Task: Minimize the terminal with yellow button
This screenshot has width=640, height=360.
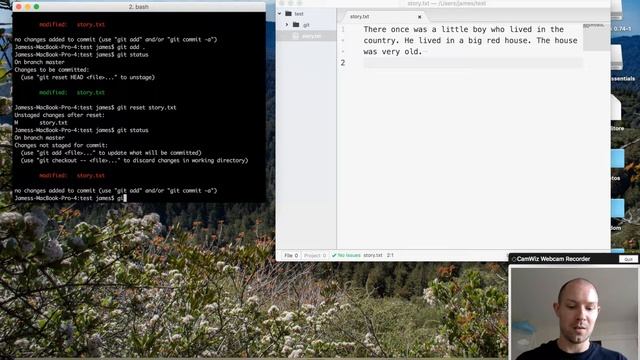Action: pyautogui.click(x=27, y=7)
